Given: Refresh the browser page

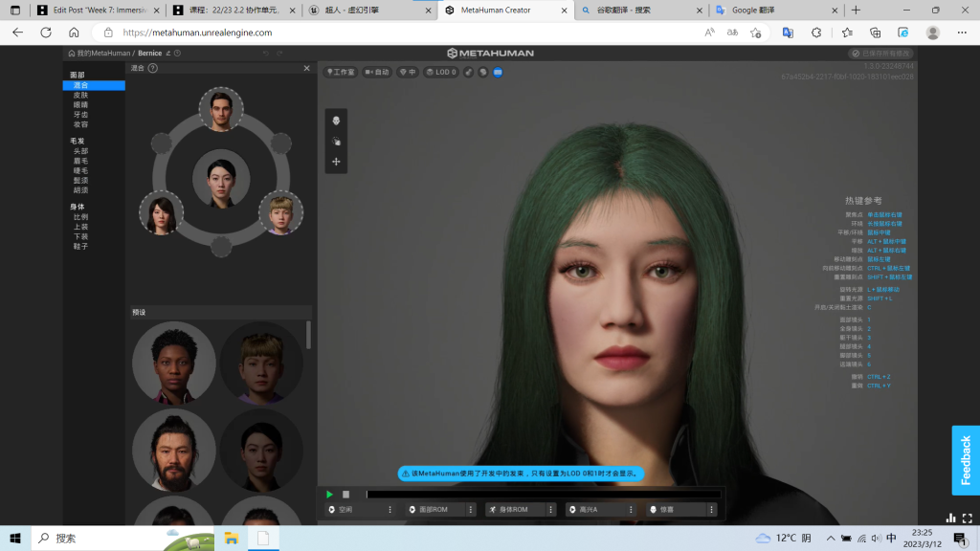Looking at the screenshot, I should click(46, 33).
